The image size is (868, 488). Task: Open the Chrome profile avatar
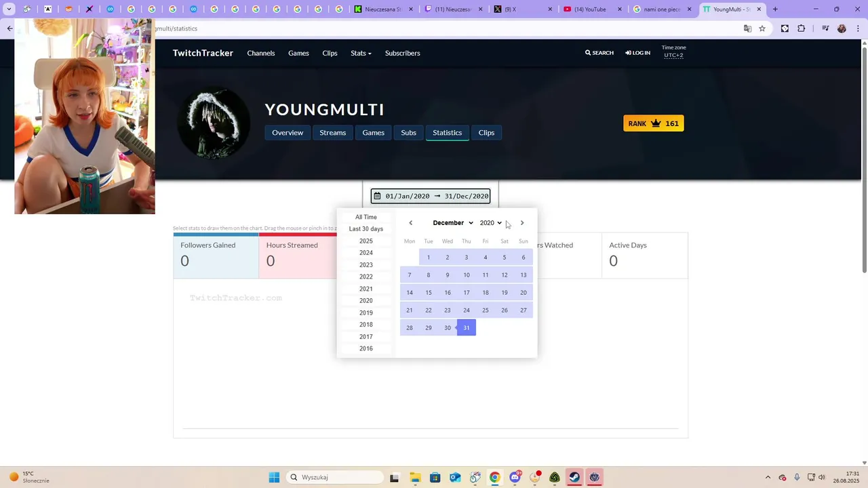coord(842,28)
